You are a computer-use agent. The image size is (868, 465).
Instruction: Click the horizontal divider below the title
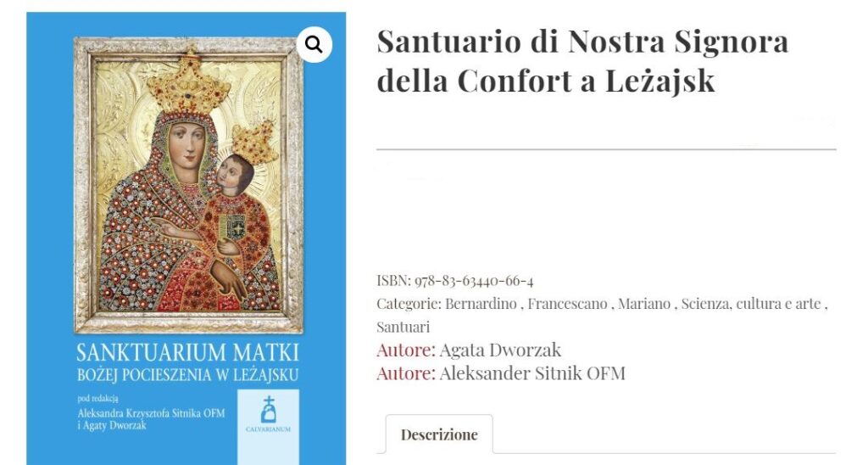[606, 149]
